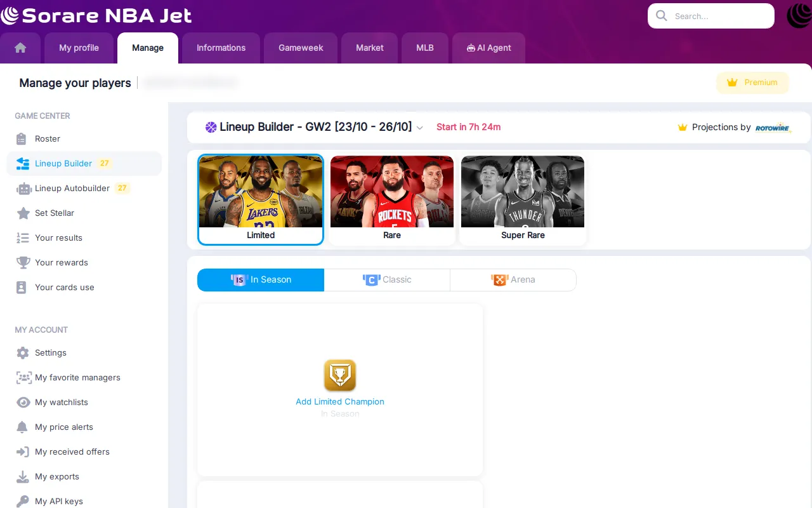Image resolution: width=812 pixels, height=508 pixels.
Task: Open My exports page
Action: [x=84, y=476]
